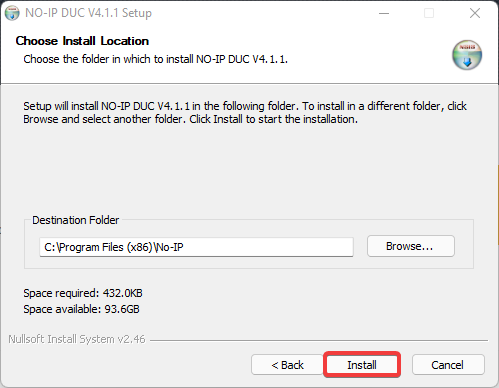
Task: Close the setup window with the X
Action: 475,13
